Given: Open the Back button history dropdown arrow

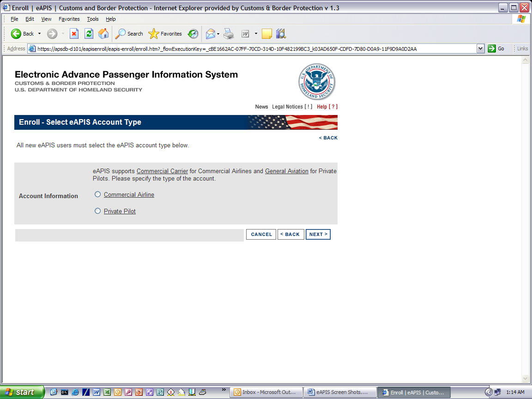Looking at the screenshot, I should click(39, 34).
